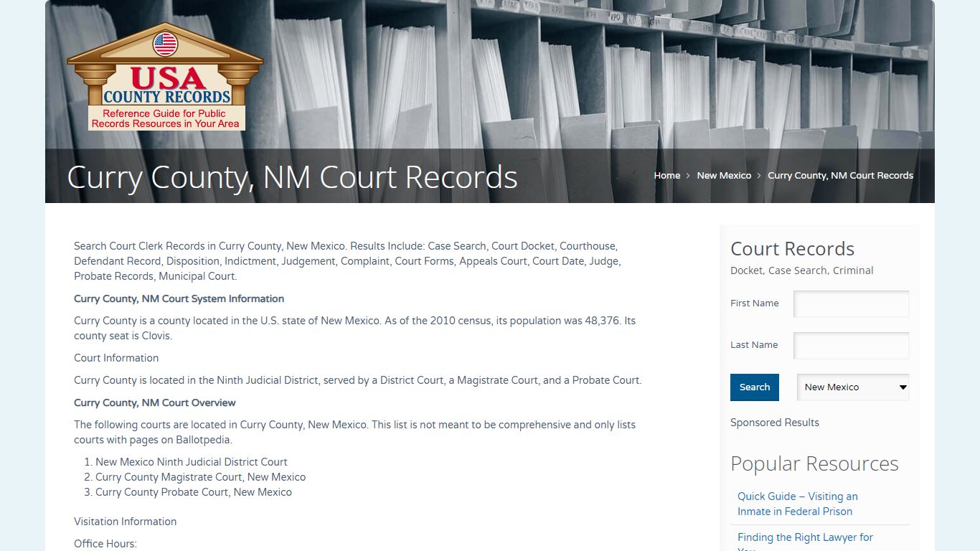Open Finding the Right Lawyer link
980x551 pixels.
coord(805,542)
